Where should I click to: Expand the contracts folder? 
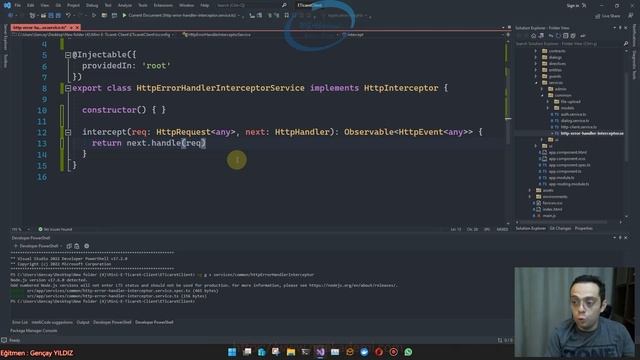coord(536,51)
